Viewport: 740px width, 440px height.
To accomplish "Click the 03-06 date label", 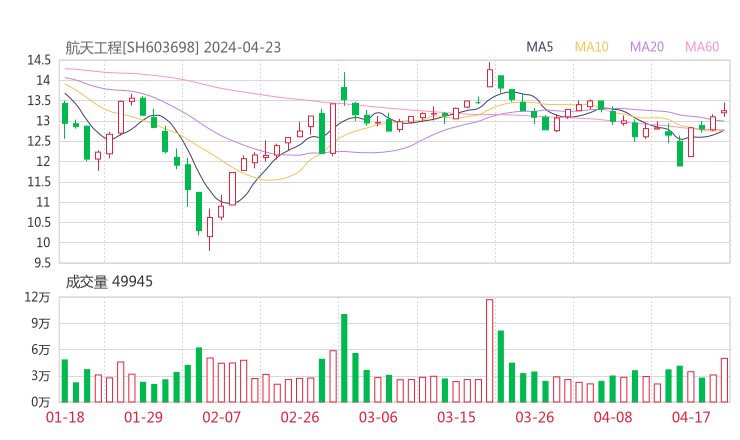I will click(378, 417).
